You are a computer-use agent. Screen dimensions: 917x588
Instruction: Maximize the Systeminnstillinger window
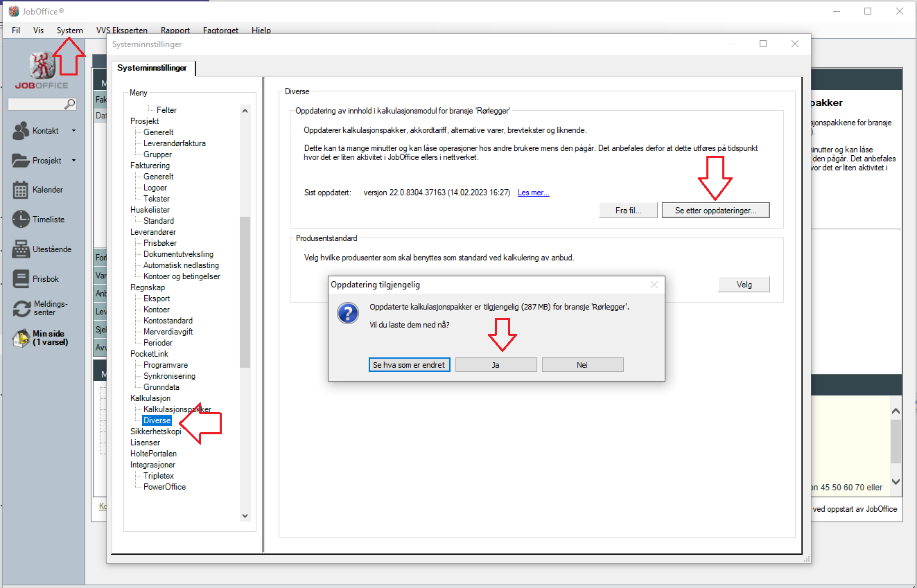763,44
